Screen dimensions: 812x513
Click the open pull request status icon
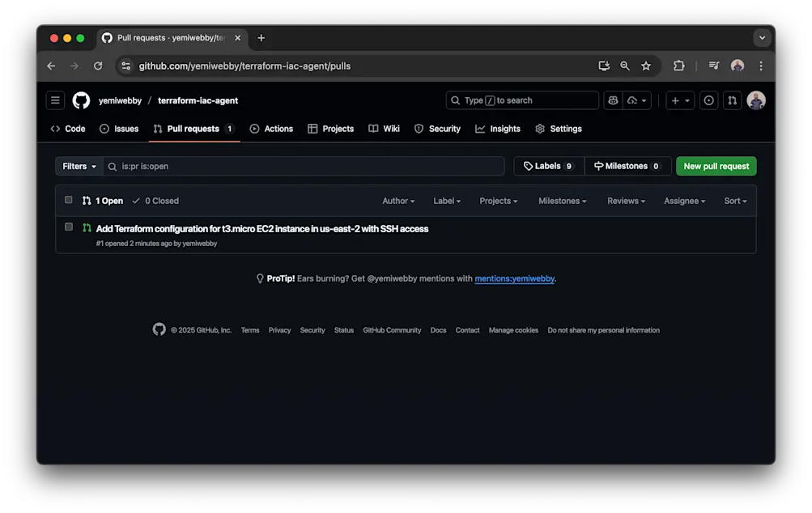[x=87, y=227]
